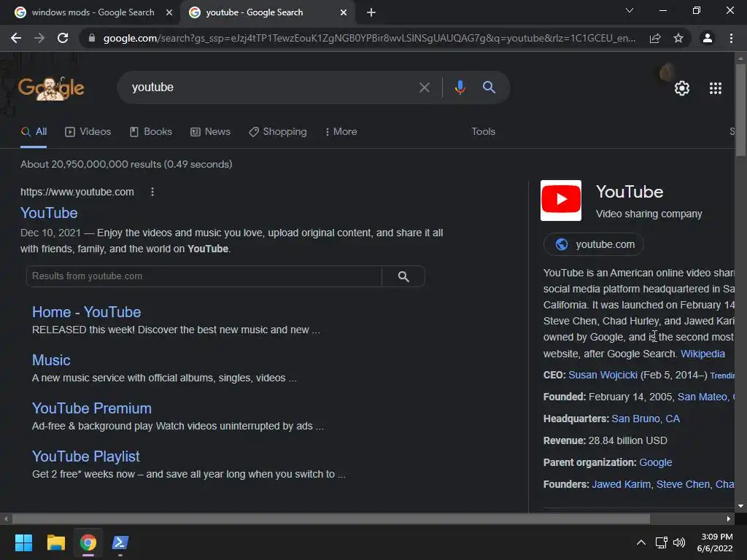Viewport: 747px width, 560px height.
Task: Switch to the windows mods Google Search tab
Action: (93, 12)
